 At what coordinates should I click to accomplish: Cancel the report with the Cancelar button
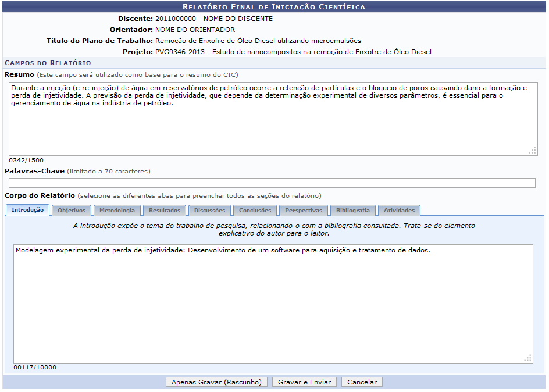click(x=362, y=382)
